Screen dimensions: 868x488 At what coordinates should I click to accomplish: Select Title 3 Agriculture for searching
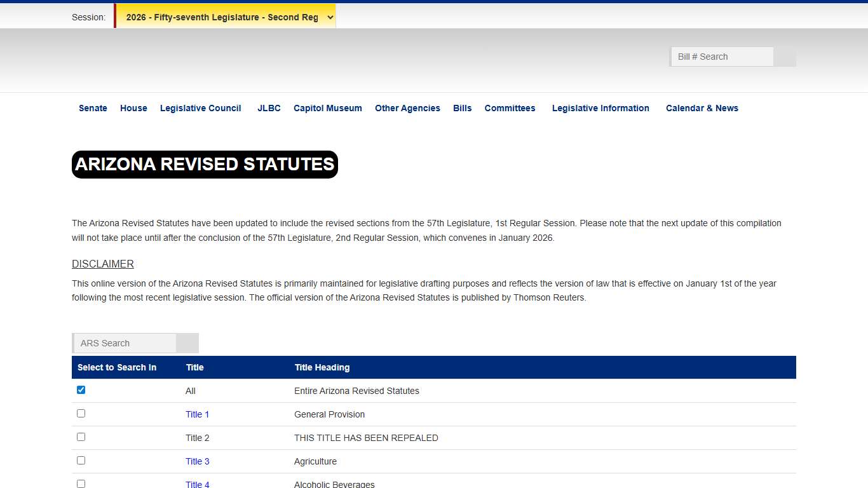click(81, 460)
